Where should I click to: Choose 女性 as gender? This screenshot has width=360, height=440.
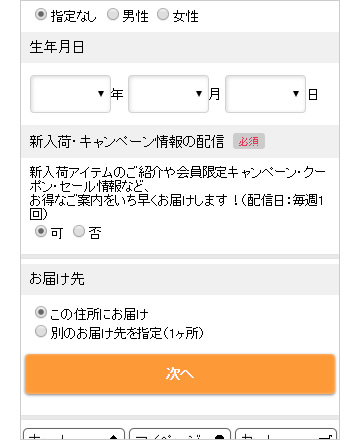163,14
